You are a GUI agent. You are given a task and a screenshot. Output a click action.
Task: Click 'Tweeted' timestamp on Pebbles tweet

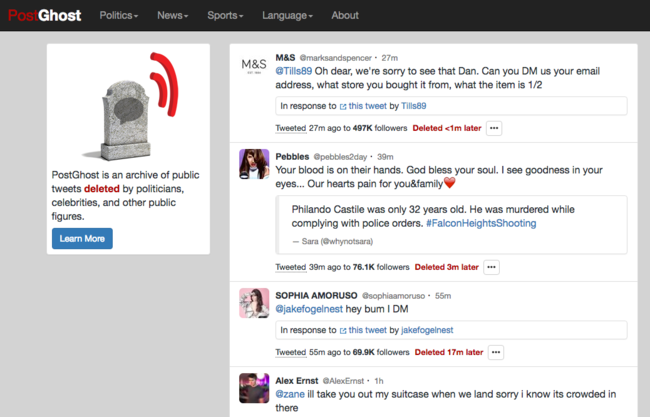pyautogui.click(x=291, y=267)
